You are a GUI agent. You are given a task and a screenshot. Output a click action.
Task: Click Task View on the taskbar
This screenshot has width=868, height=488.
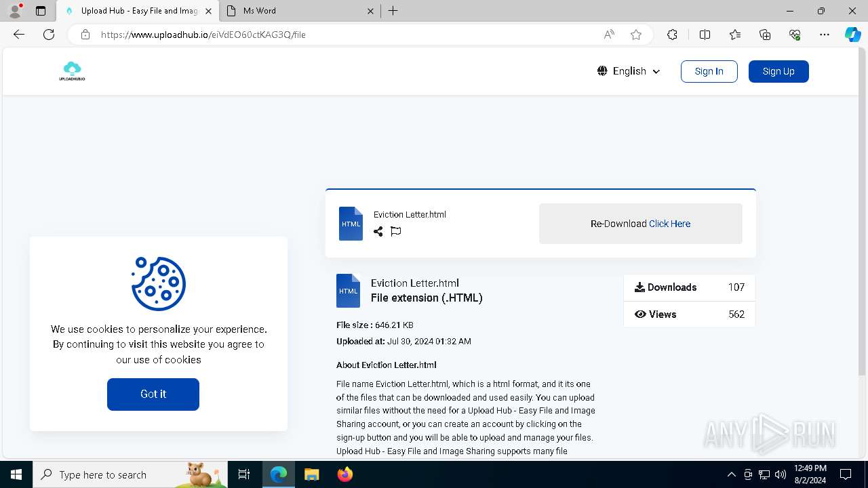pos(244,474)
